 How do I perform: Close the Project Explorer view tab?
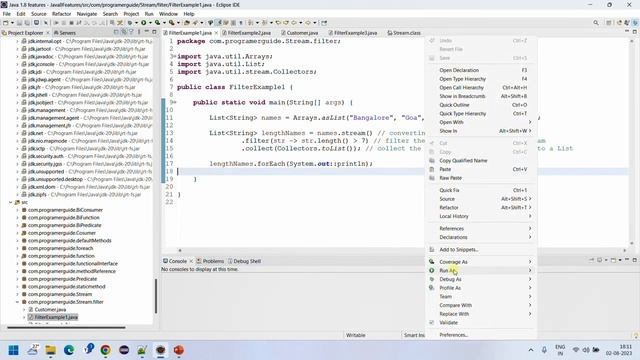click(48, 33)
